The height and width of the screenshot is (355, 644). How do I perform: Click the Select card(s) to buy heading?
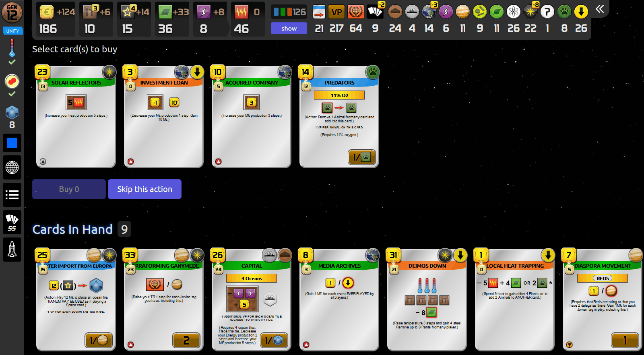pos(74,49)
